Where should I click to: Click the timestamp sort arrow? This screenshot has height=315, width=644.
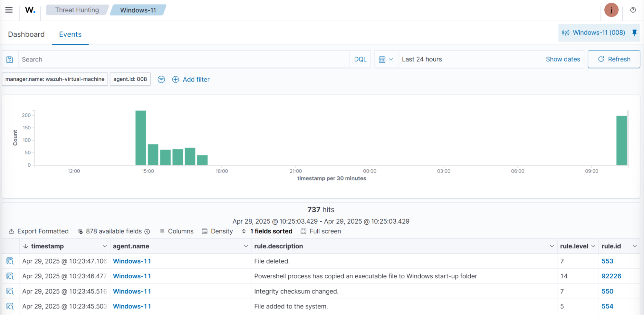25,246
